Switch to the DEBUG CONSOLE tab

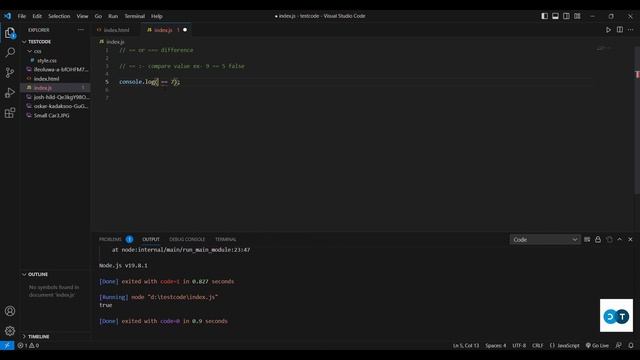[187, 239]
